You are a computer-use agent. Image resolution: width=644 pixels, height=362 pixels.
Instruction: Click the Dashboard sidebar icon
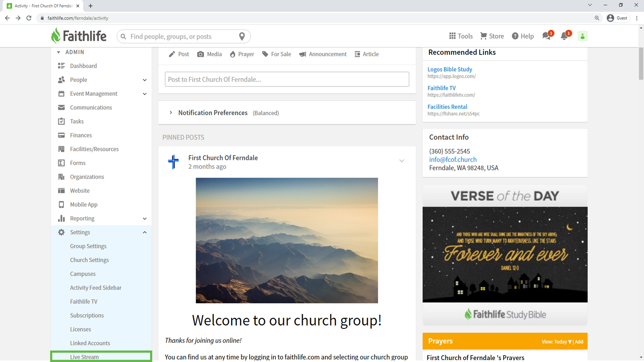coord(61,66)
